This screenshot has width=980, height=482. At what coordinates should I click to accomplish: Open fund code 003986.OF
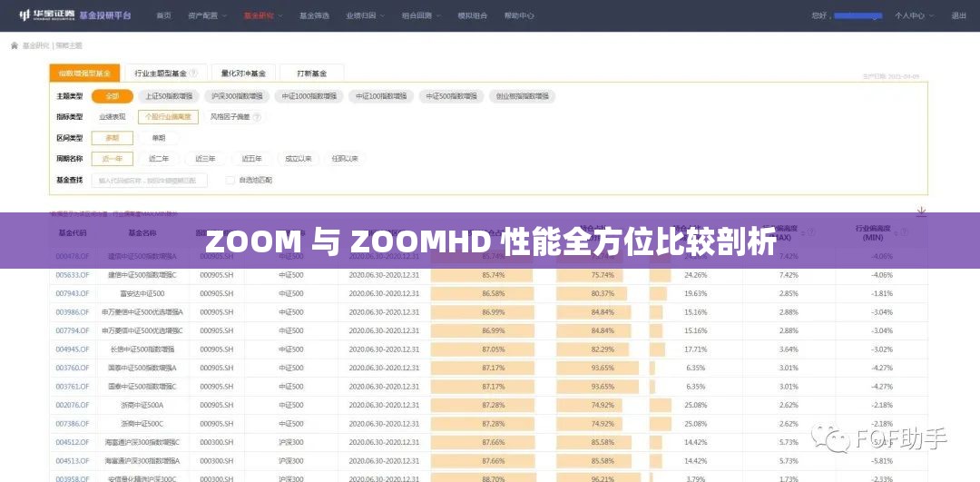[73, 312]
